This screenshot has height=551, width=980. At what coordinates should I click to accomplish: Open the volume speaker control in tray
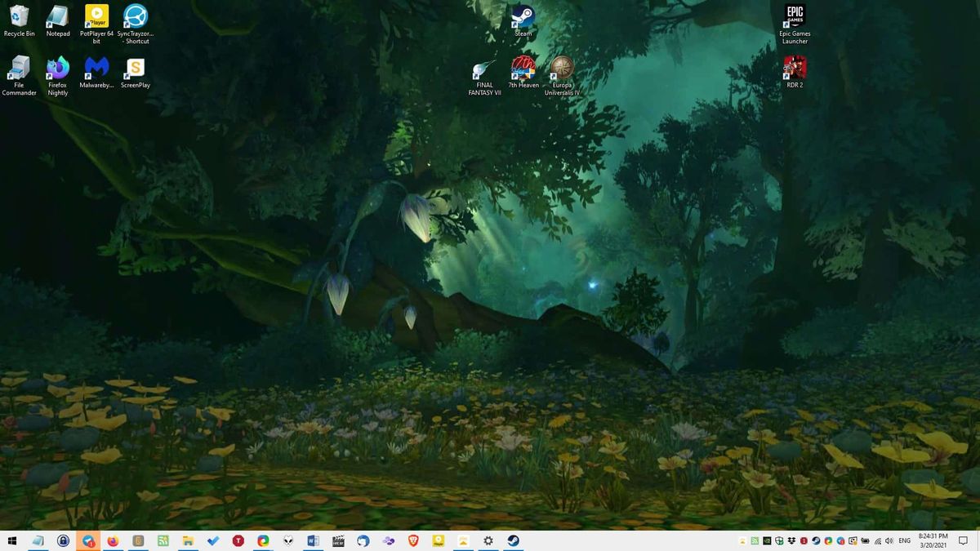point(889,540)
